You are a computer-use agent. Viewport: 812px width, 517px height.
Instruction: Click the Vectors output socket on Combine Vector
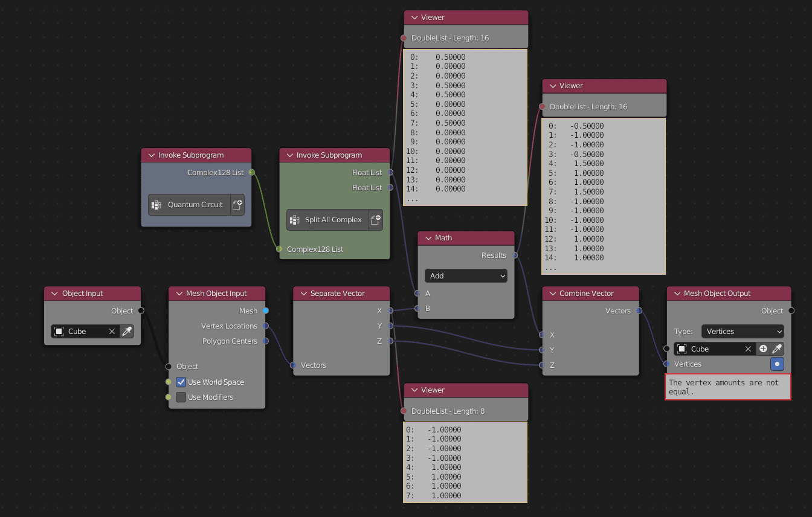coord(639,311)
